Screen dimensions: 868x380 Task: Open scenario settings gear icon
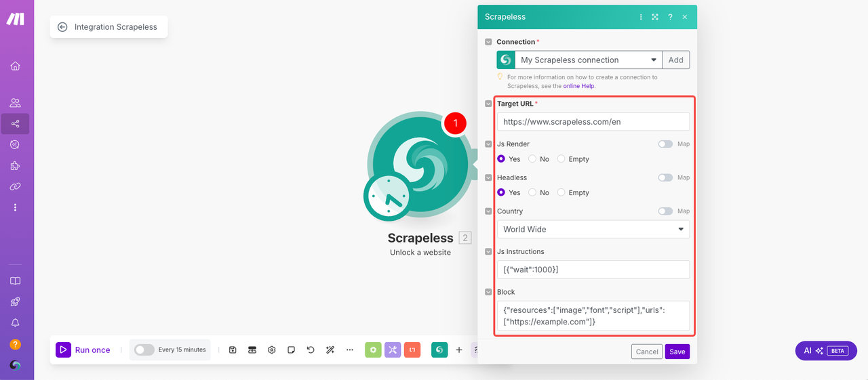[x=271, y=350]
